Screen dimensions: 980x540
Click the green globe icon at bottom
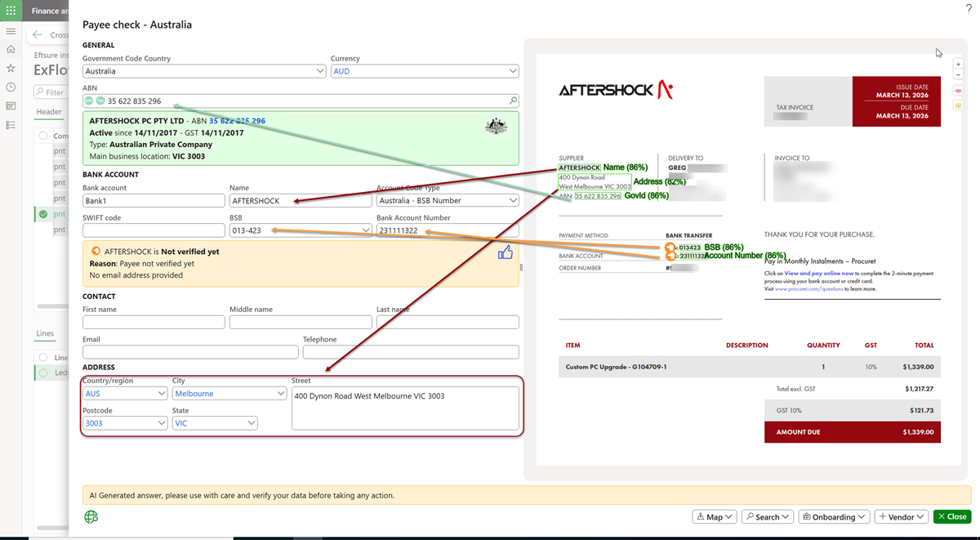tap(91, 517)
